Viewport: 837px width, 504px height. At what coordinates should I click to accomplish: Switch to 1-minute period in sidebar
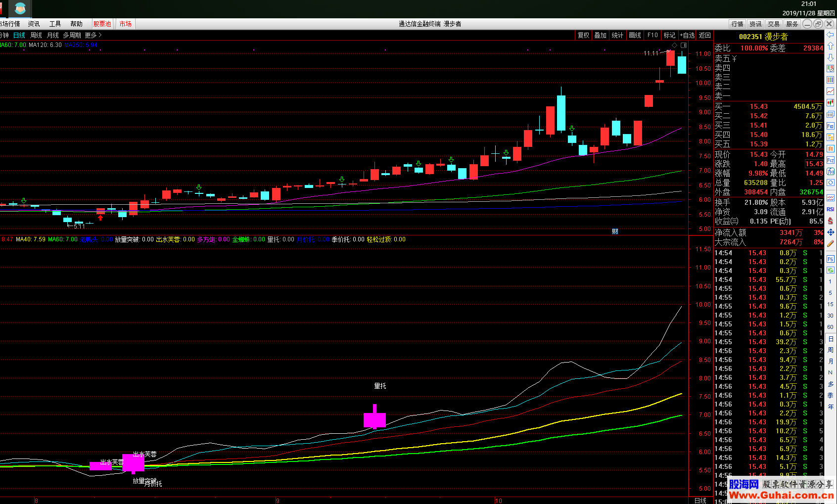[x=830, y=281]
